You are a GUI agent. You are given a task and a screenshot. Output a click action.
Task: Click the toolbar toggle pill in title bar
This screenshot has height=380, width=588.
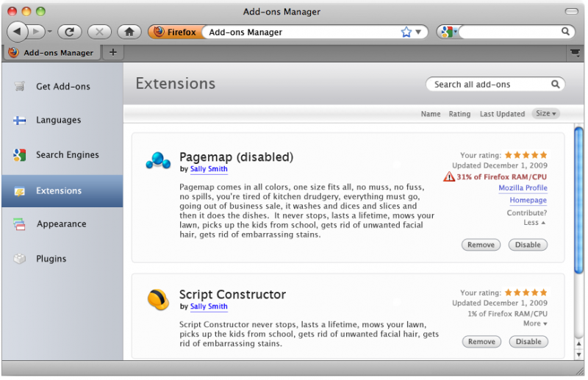pos(572,11)
